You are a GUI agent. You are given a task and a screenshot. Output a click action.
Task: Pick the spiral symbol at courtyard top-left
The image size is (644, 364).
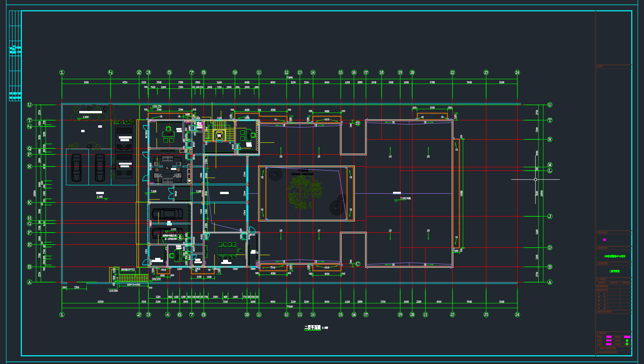click(275, 174)
